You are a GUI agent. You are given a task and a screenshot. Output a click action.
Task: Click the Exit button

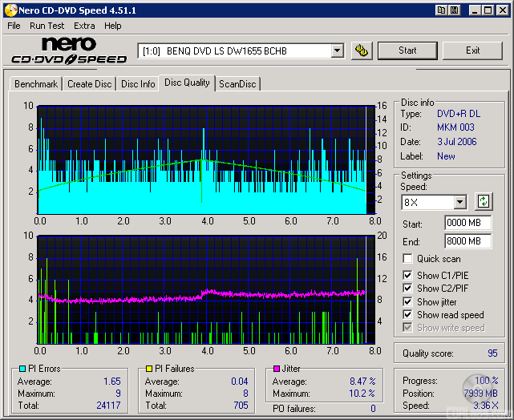pyautogui.click(x=472, y=50)
